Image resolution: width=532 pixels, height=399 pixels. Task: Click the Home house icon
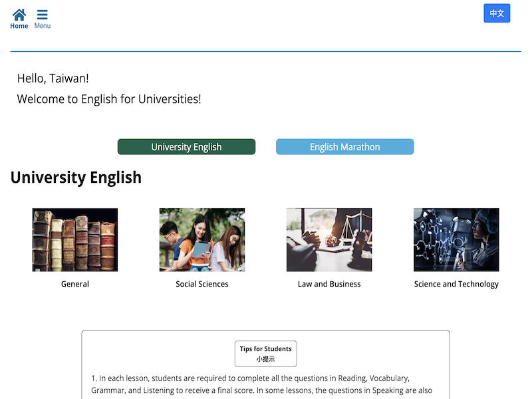click(x=19, y=15)
